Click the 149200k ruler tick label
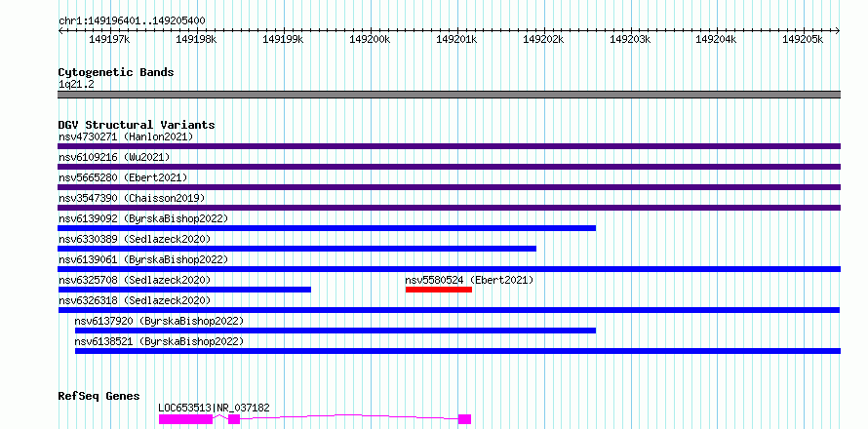This screenshot has height=429, width=868. pyautogui.click(x=371, y=39)
